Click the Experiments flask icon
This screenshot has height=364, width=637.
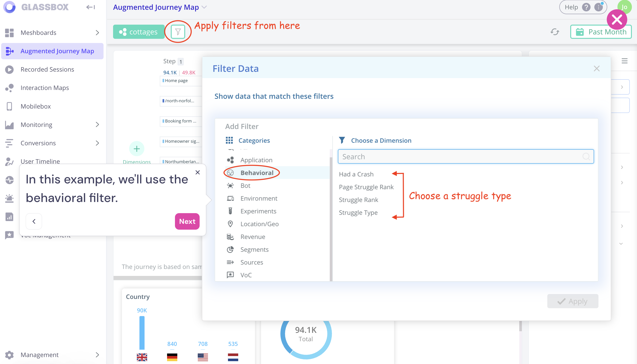pos(230,211)
